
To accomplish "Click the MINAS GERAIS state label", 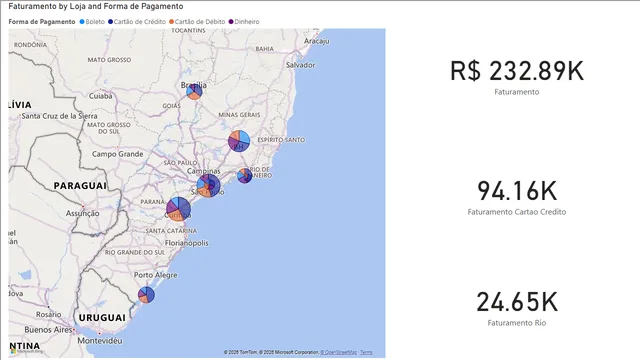I will [239, 115].
